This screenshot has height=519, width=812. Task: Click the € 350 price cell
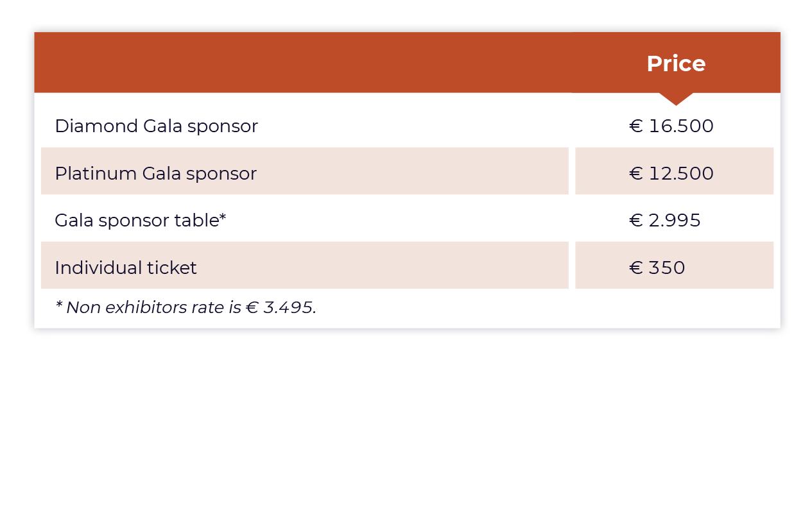(x=657, y=268)
